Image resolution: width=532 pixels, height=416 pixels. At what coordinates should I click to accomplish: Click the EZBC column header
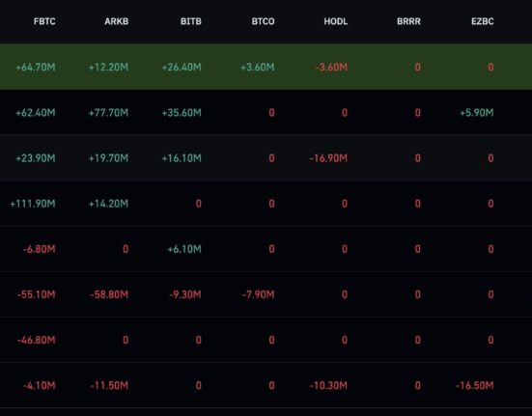483,21
